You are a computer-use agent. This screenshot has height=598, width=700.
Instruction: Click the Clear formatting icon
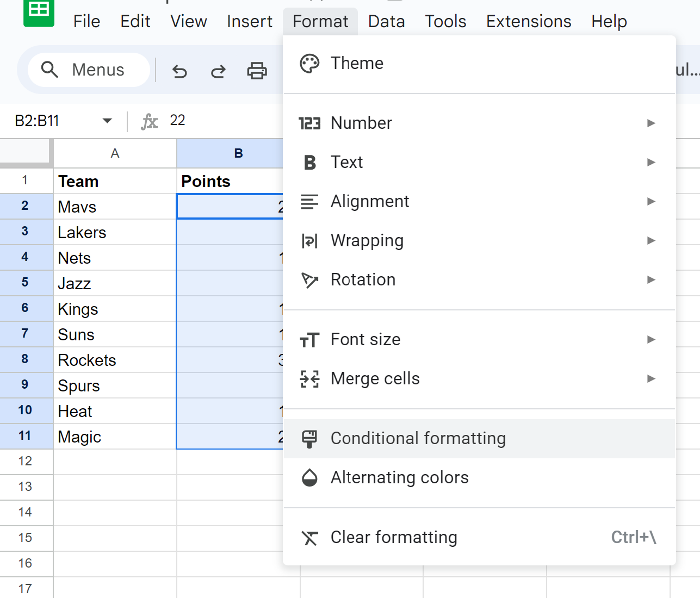click(309, 538)
